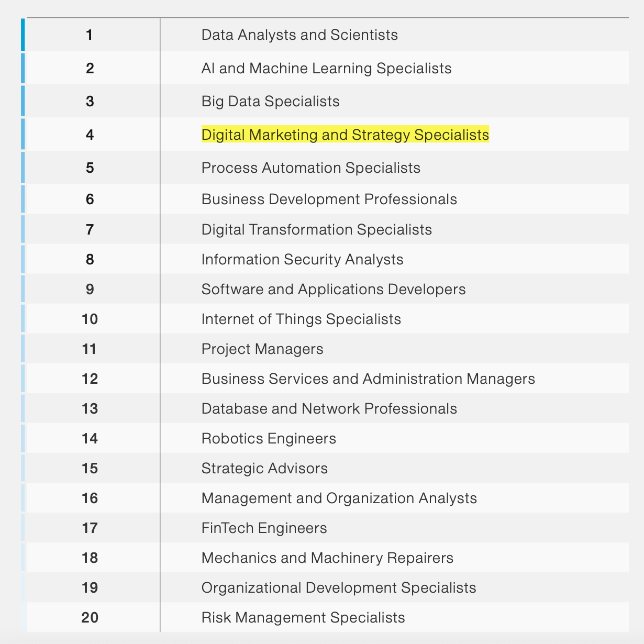Click Business Development Professionals text

tap(329, 199)
